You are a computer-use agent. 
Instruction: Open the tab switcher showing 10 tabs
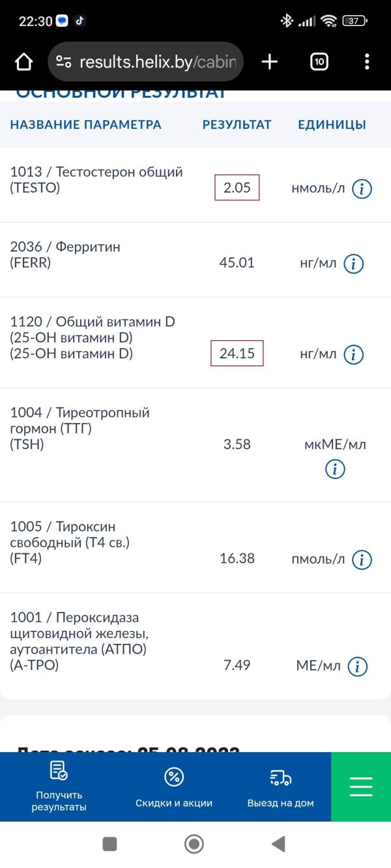tap(319, 62)
